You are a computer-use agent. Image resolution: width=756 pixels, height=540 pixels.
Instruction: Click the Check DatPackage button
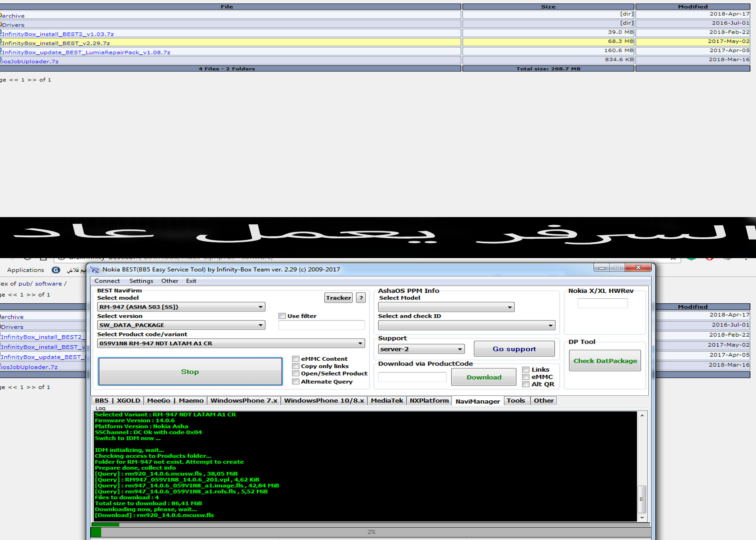(605, 361)
